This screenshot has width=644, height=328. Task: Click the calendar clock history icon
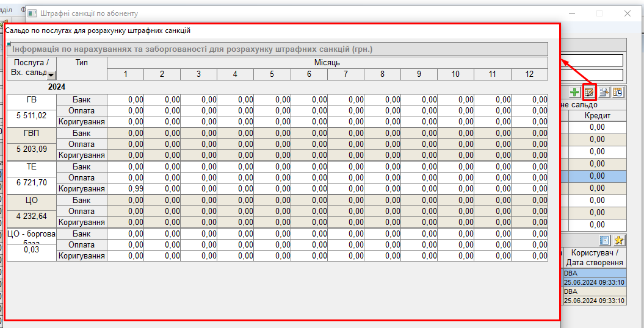(618, 93)
